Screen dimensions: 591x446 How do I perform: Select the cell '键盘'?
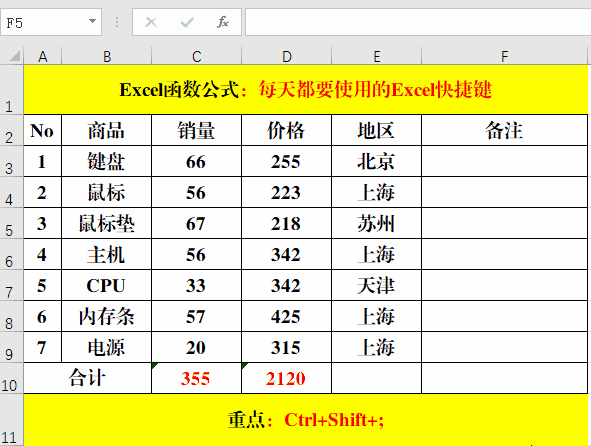(107, 161)
